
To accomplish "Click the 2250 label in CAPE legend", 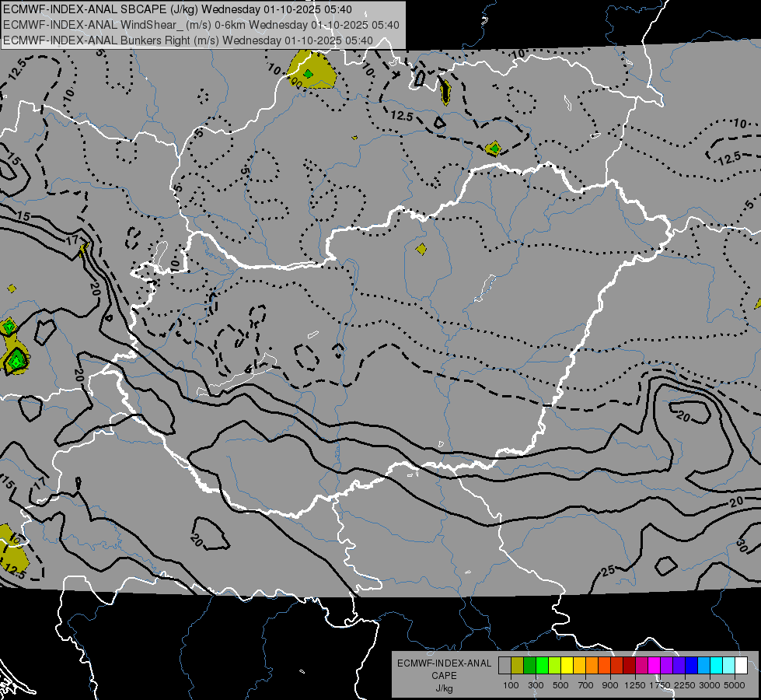I will 685,685.
